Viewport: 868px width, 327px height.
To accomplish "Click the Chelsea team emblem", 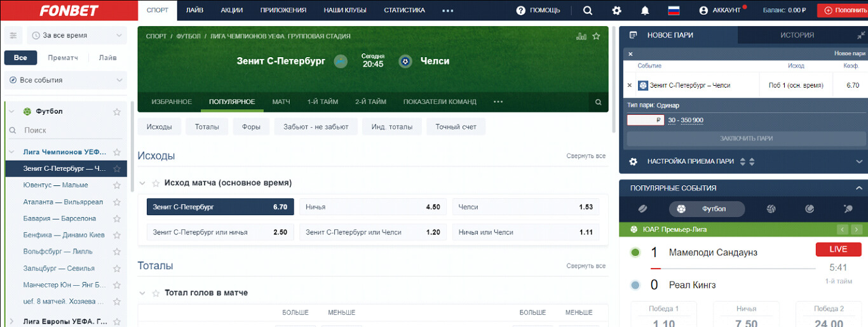I will coord(405,62).
